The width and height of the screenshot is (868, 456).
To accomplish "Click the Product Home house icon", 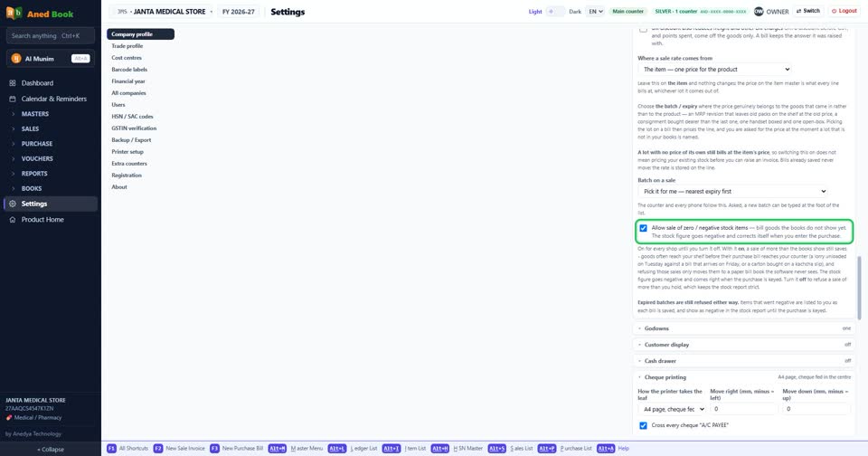I will [x=12, y=220].
